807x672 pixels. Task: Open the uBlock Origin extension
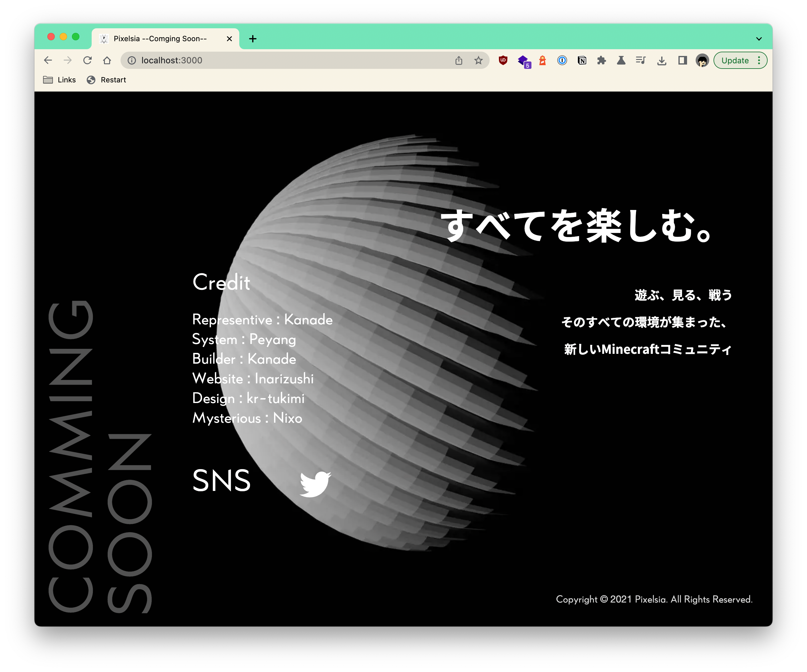pos(503,60)
